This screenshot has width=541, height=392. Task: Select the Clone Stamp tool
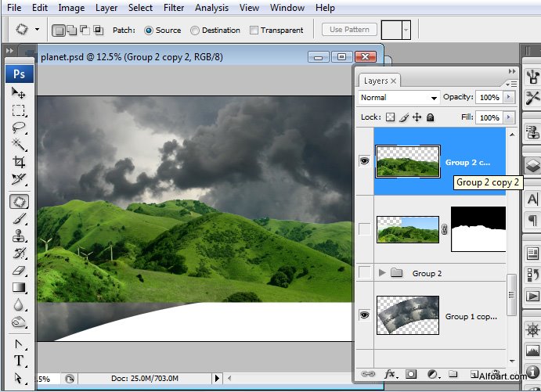19,236
